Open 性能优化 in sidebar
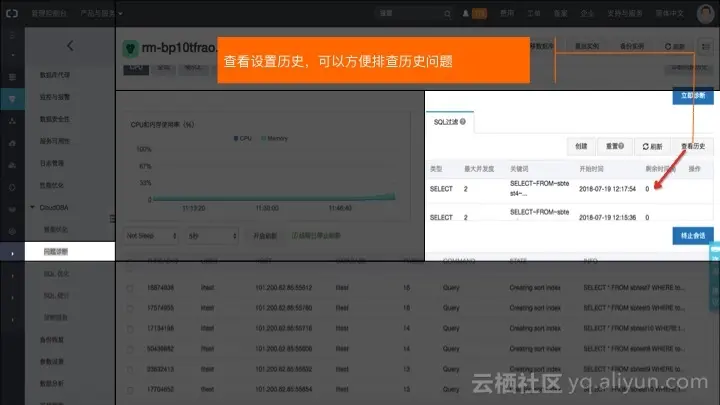The image size is (720, 405). pyautogui.click(x=51, y=186)
